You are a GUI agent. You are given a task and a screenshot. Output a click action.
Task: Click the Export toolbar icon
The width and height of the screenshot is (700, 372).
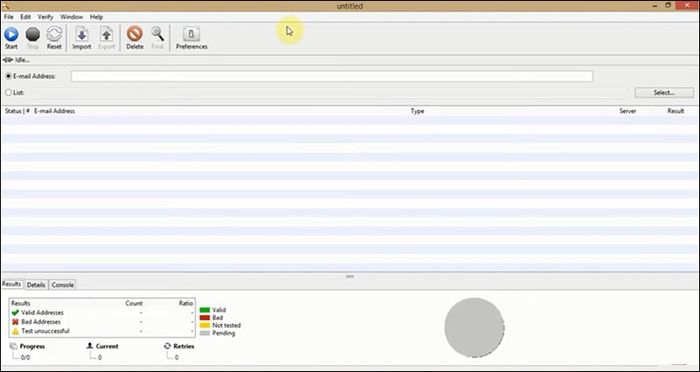point(106,34)
